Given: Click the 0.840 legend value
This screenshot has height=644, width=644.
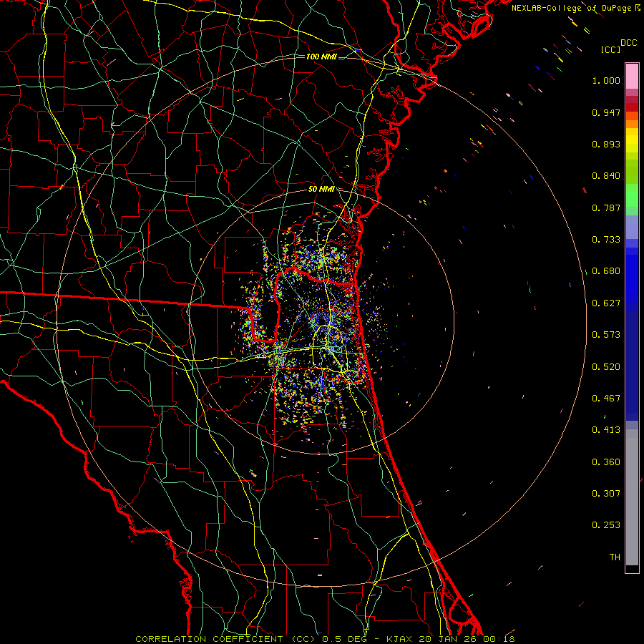Looking at the screenshot, I should point(606,176).
